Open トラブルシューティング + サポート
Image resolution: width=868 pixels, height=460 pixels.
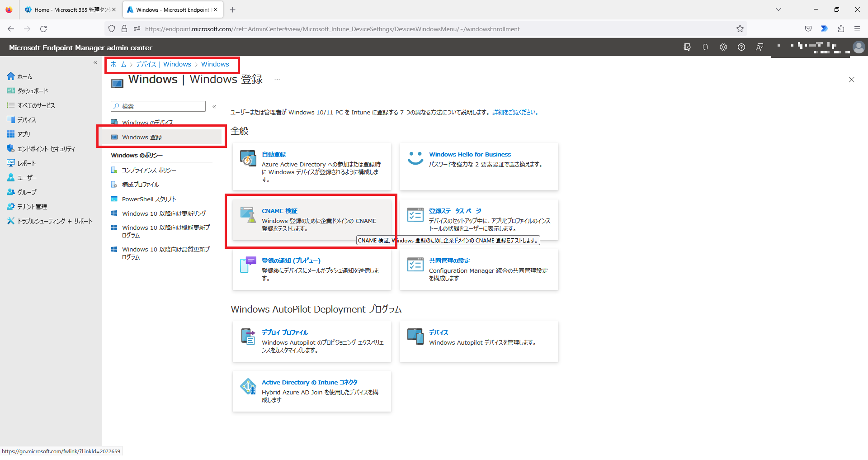[50, 221]
